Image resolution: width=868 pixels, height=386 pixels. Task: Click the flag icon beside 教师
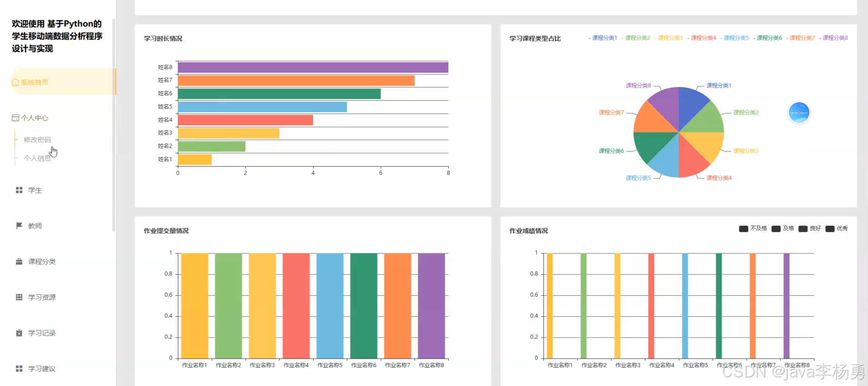(x=19, y=226)
